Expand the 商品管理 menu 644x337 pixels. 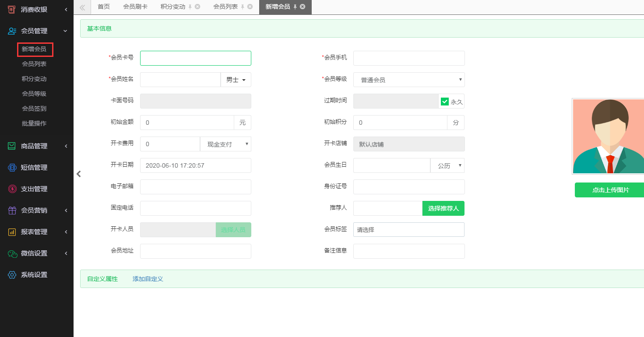pos(66,146)
